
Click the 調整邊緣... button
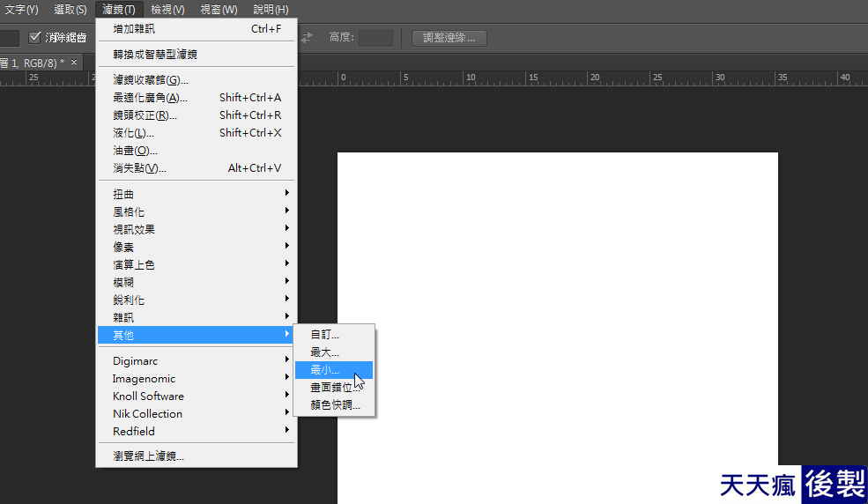pos(449,38)
